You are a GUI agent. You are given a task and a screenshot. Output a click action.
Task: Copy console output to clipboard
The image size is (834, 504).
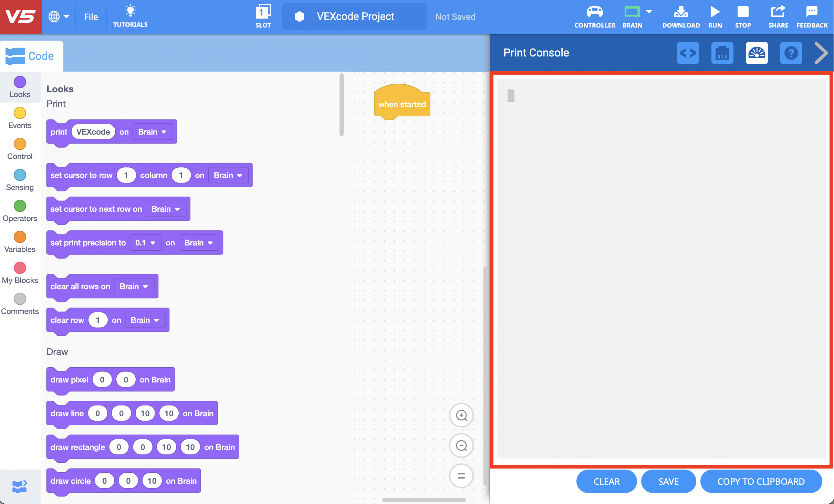(x=761, y=481)
